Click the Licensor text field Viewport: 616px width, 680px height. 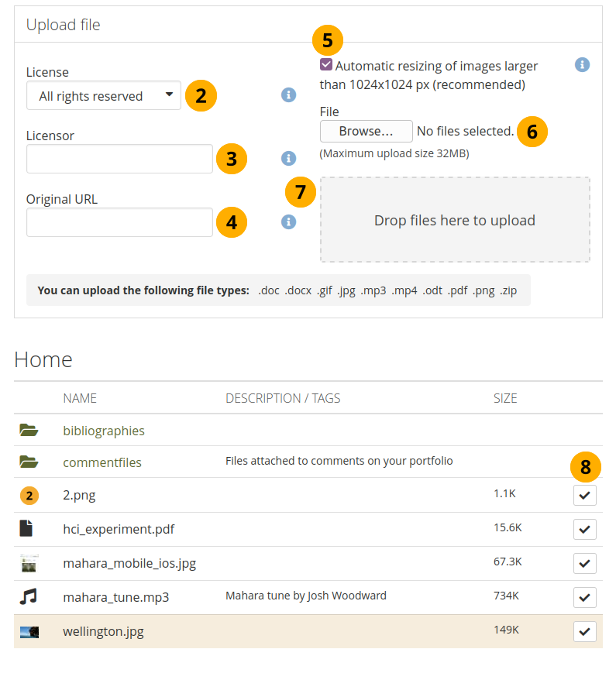point(119,159)
